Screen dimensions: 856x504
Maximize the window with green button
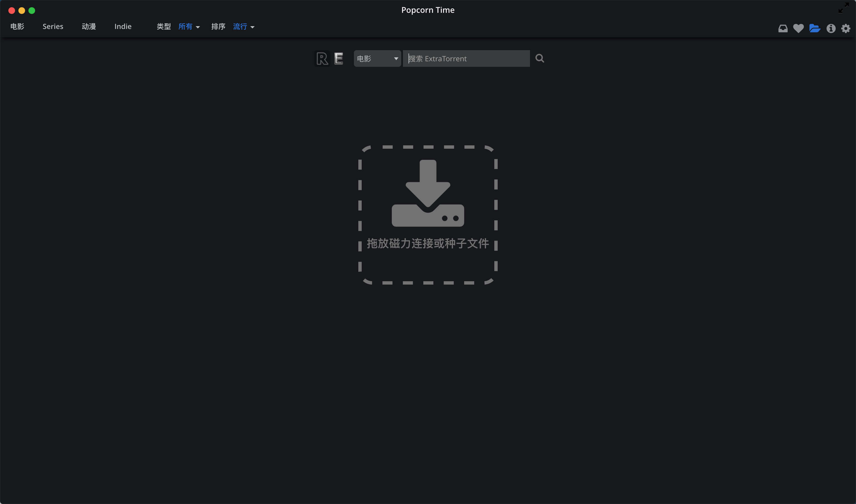coord(31,11)
